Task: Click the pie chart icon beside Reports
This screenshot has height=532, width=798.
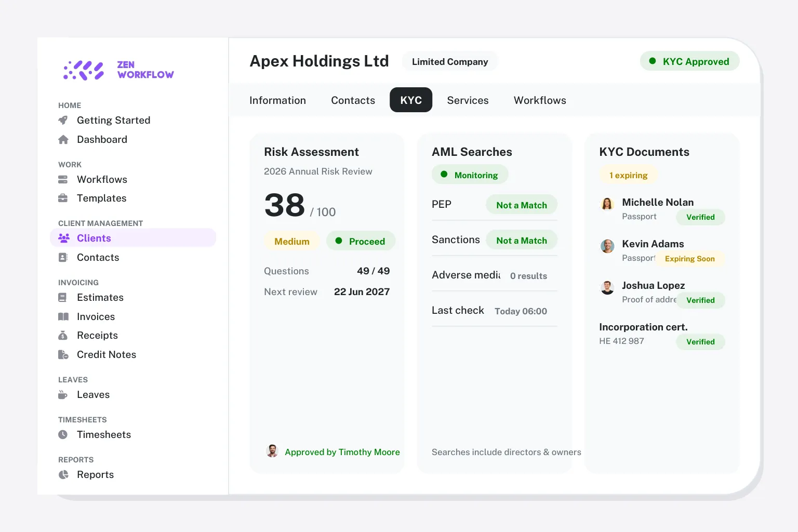Action: point(63,475)
